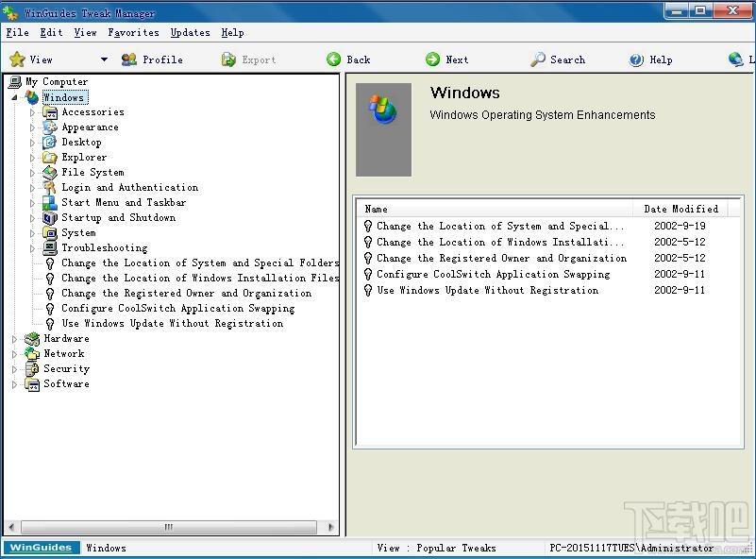Viewport: 756px width, 559px height.
Task: Click the Search magnifier icon
Action: click(x=538, y=59)
